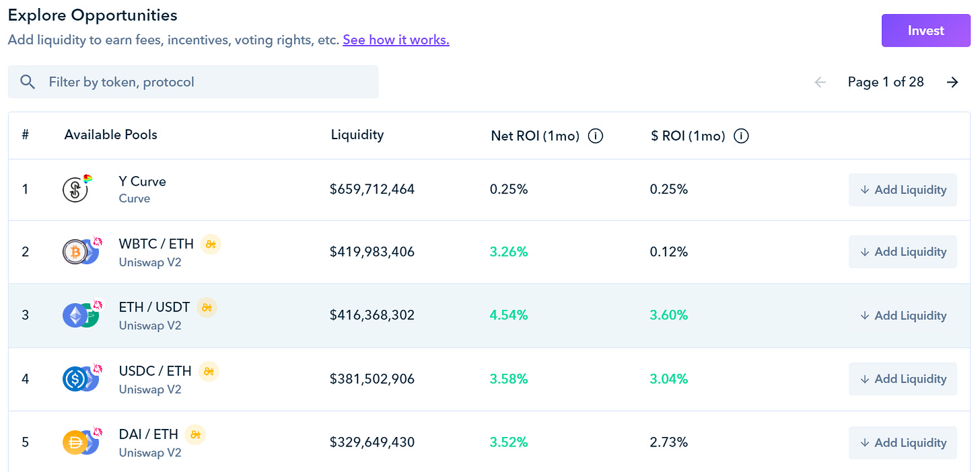Click the WBTC / ETH incentive badge icon

pos(211,245)
